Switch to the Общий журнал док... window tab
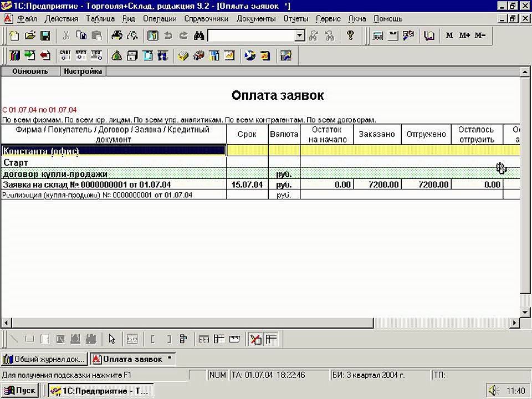This screenshot has height=399, width=532. pos(44,359)
